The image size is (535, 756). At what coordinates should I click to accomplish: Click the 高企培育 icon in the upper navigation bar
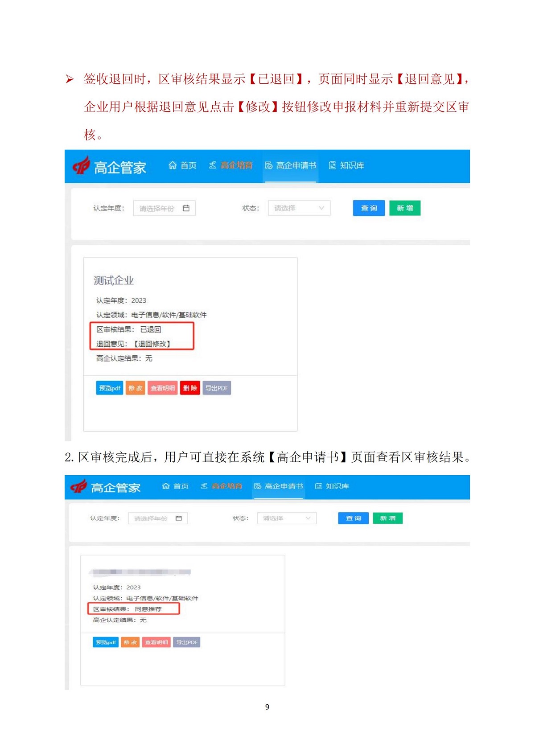coord(213,165)
